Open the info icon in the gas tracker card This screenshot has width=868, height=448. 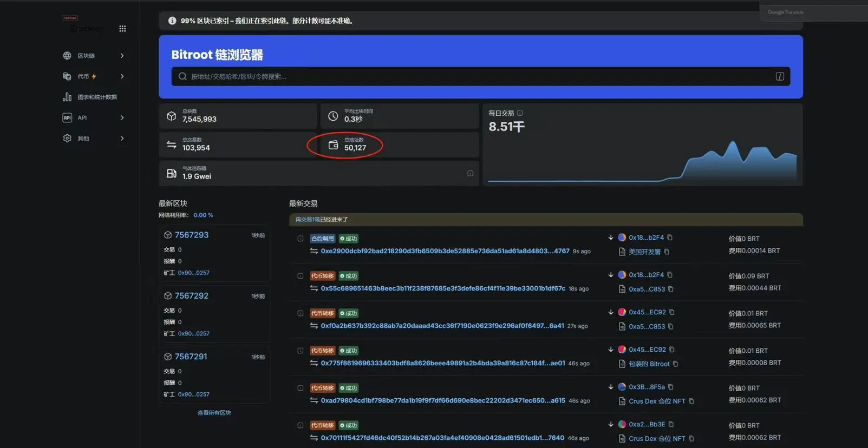tap(470, 173)
